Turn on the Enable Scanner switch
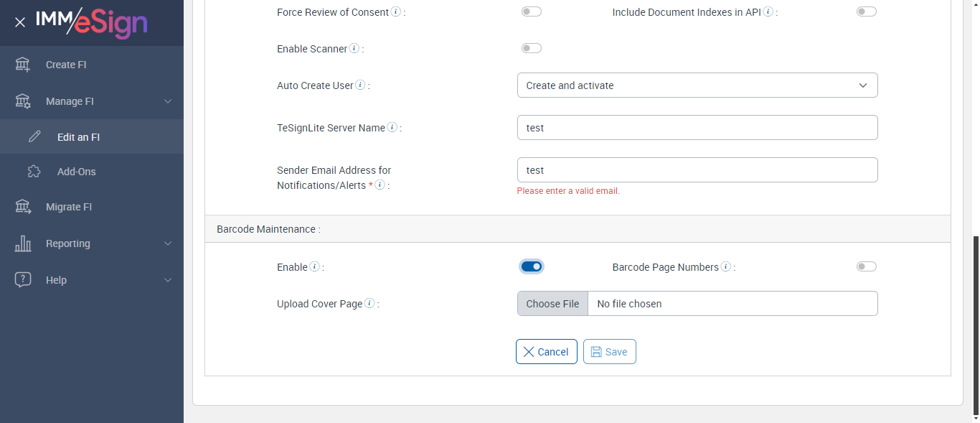The image size is (980, 423). point(532,48)
